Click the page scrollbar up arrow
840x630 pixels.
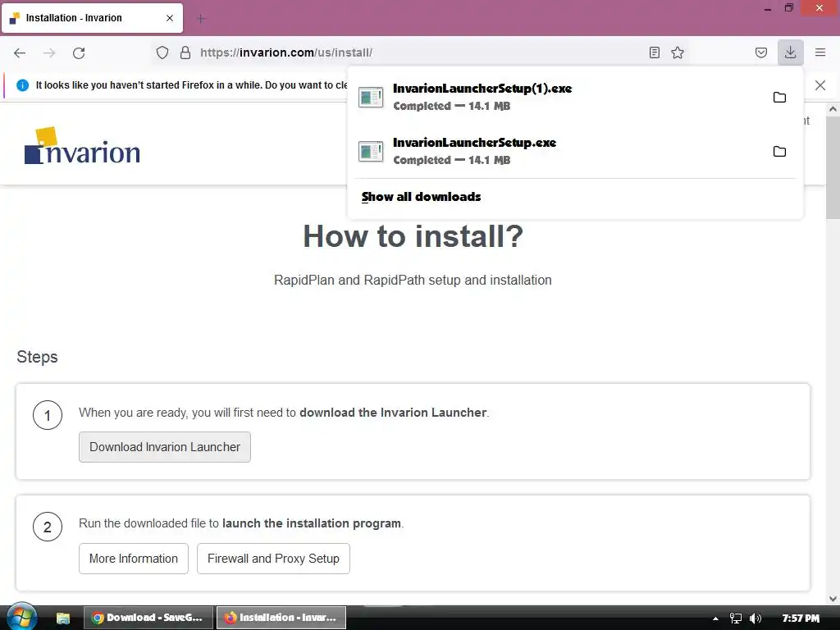point(833,109)
